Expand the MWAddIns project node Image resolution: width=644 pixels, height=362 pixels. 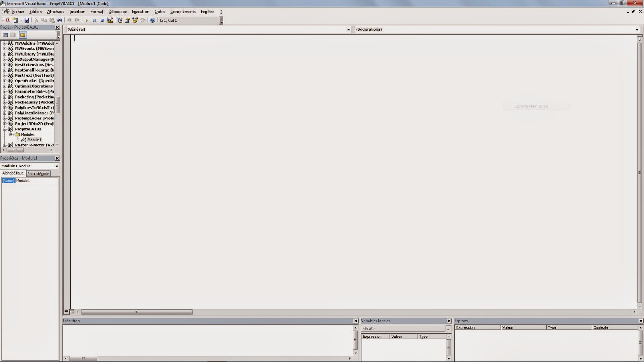(x=4, y=43)
